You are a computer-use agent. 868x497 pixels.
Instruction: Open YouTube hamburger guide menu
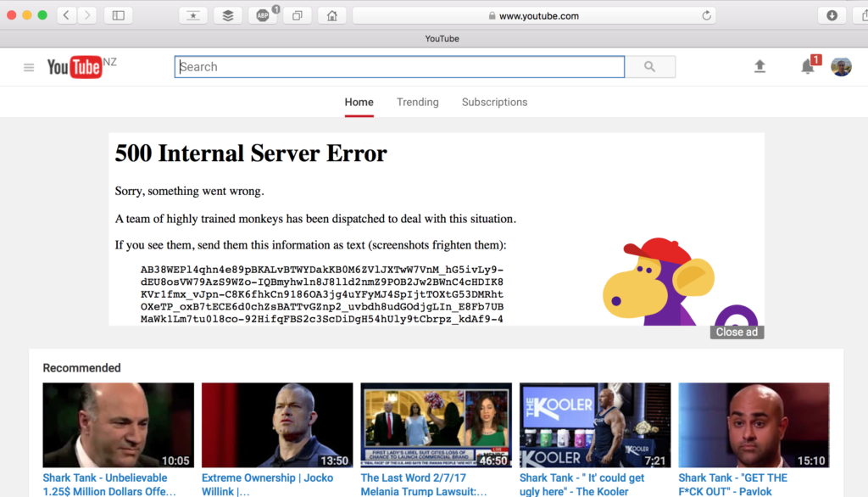[29, 67]
